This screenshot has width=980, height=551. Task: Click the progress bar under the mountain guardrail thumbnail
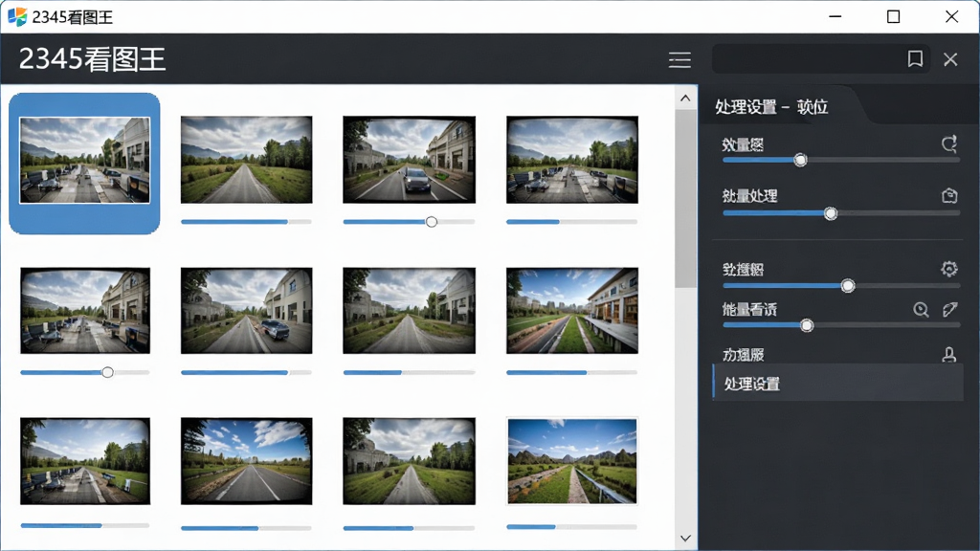point(572,527)
